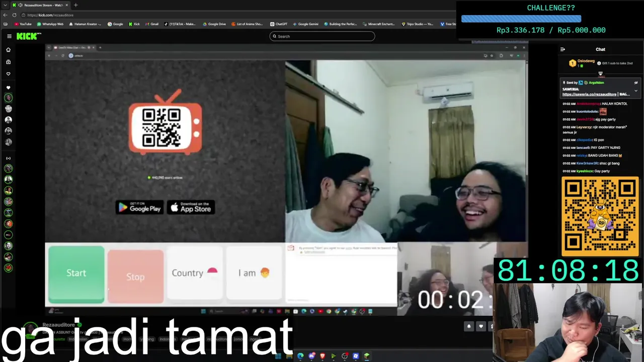Open WhatsApp Web bookmark
Viewport: 644px width, 362px height.
pyautogui.click(x=50, y=24)
